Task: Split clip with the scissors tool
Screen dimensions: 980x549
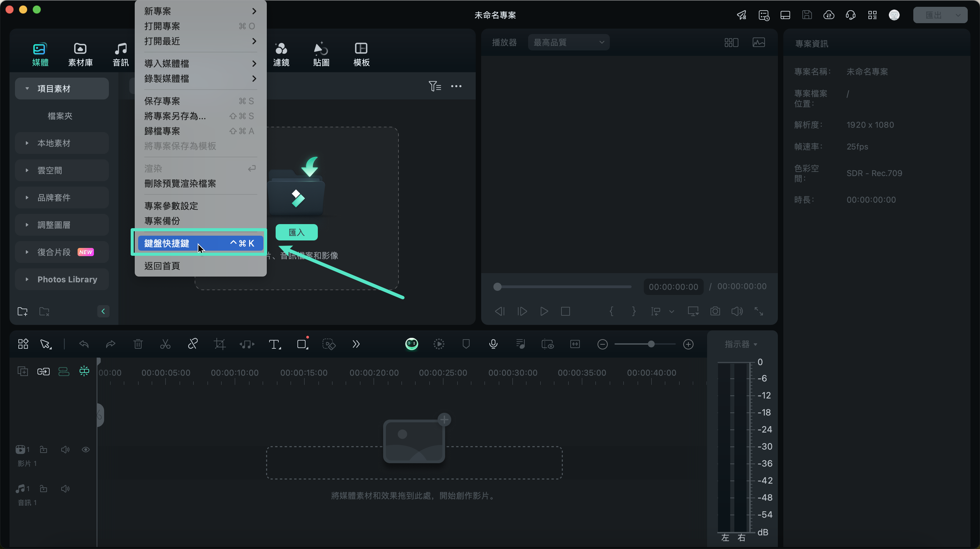Action: point(165,344)
